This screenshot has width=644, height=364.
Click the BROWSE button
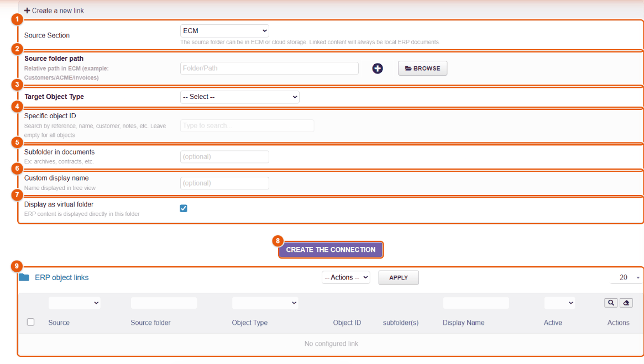coord(423,68)
